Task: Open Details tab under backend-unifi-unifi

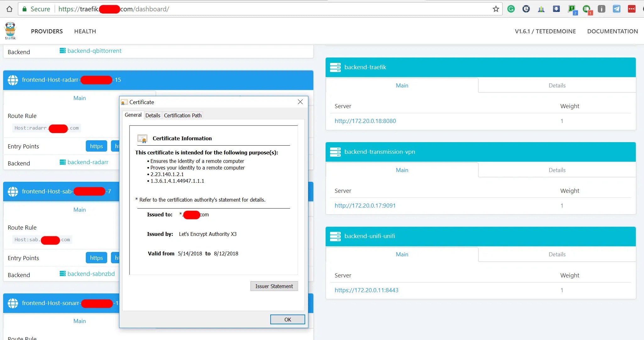Action: (x=557, y=254)
